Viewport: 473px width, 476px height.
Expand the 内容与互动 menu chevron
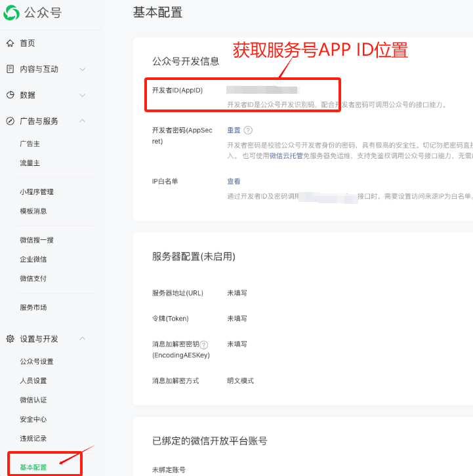coord(82,69)
